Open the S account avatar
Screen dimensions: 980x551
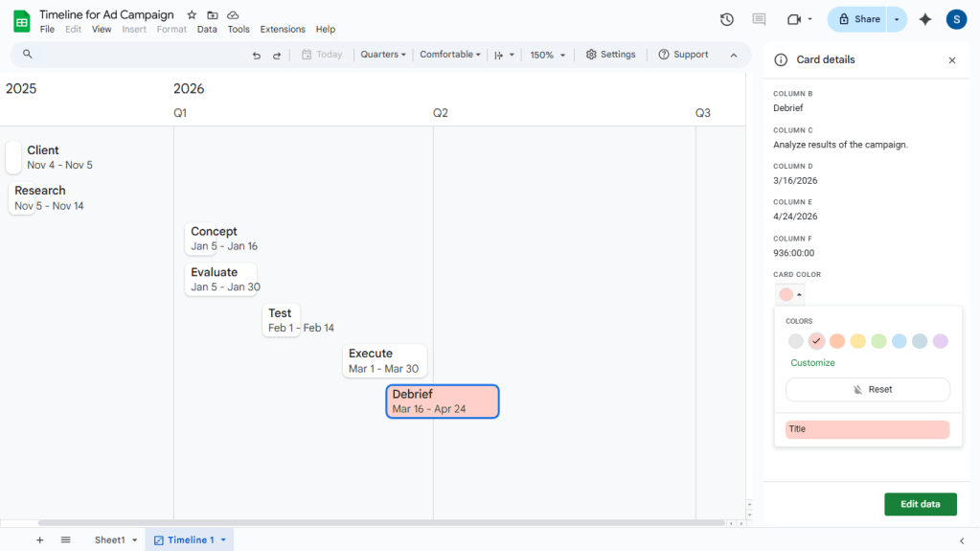956,19
